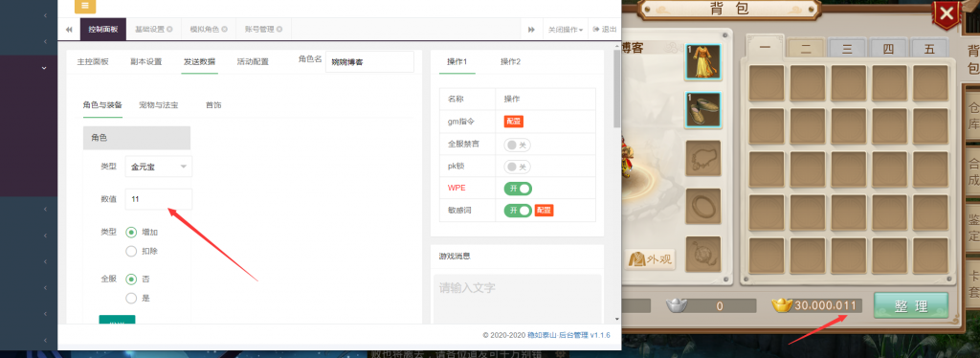Select the 增加 radio button
The width and height of the screenshot is (980, 358).
tap(131, 232)
